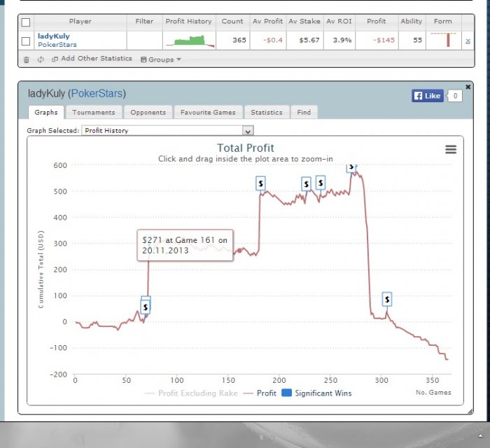
Task: Close the ladyKuly graph panel
Action: (468, 87)
